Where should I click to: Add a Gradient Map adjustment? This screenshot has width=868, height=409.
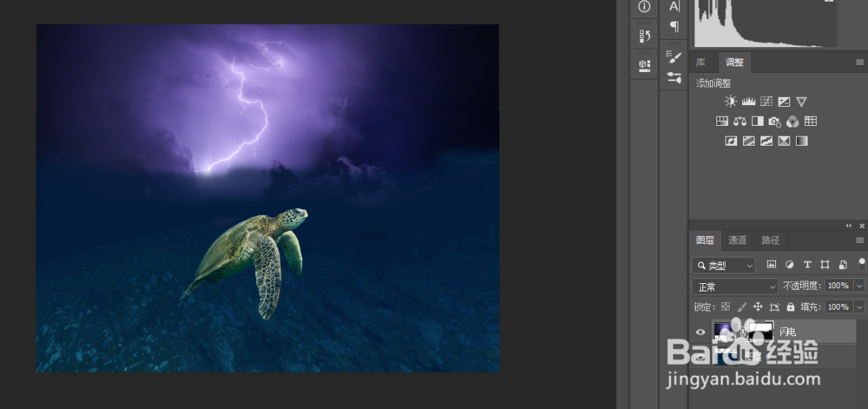click(x=801, y=142)
